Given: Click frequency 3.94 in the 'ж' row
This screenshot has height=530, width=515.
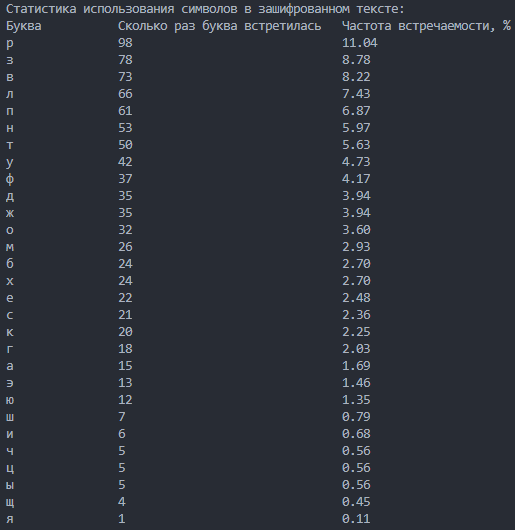Looking at the screenshot, I should (x=356, y=213).
